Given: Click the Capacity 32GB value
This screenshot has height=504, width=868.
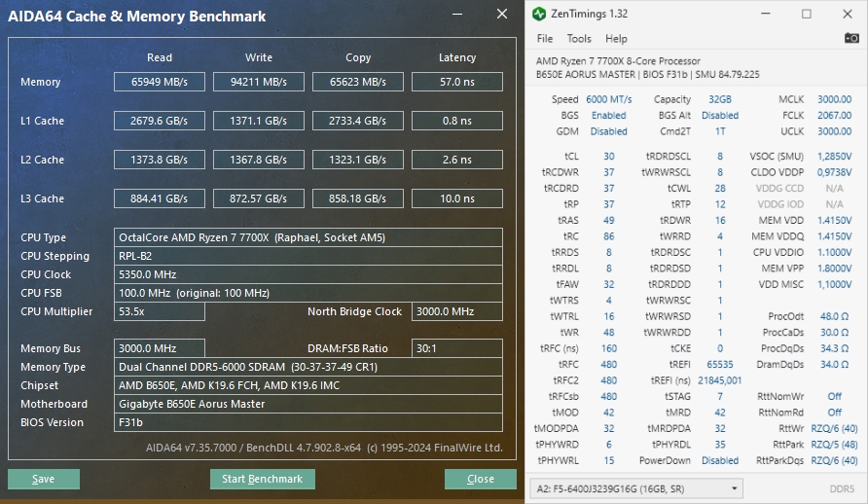Looking at the screenshot, I should (720, 99).
